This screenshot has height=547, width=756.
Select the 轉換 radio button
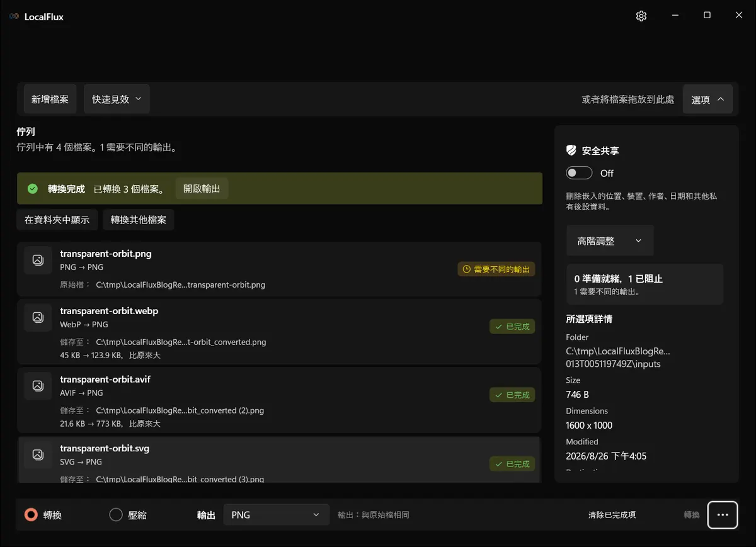(31, 515)
